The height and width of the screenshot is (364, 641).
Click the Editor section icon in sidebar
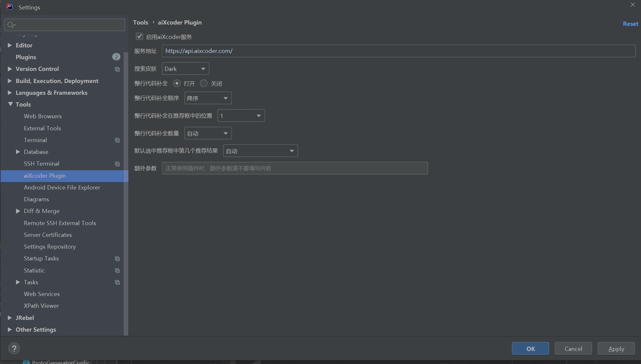10,45
